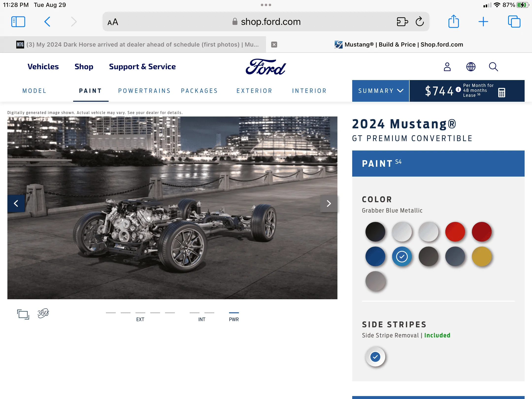The height and width of the screenshot is (399, 532).
Task: Go to the Exterior step
Action: coord(254,91)
